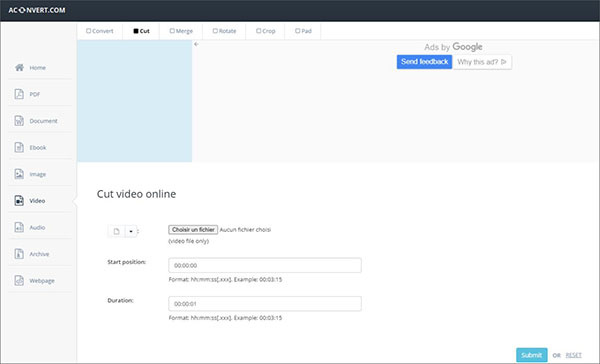Click the RESET link

[x=573, y=355]
